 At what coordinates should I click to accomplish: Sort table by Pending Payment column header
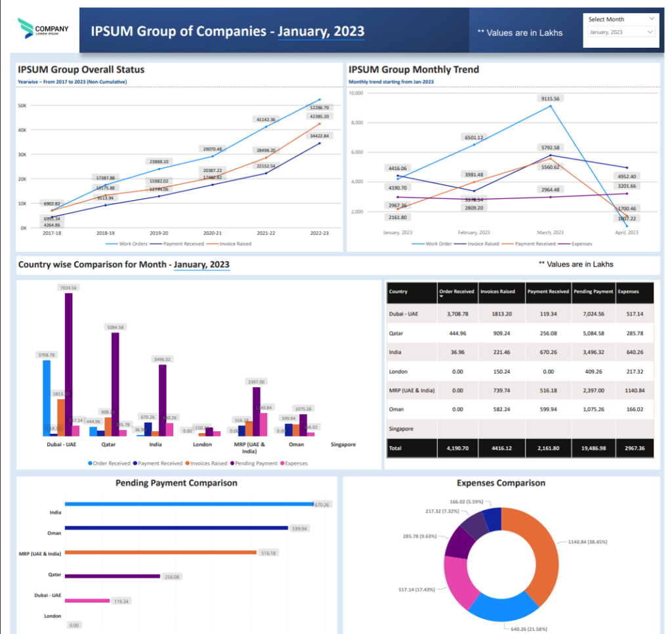(x=592, y=291)
